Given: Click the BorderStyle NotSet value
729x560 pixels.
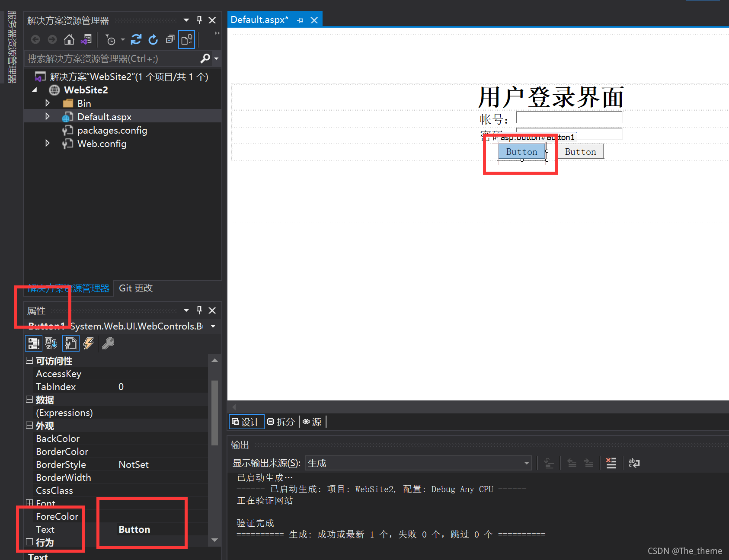Looking at the screenshot, I should [162, 464].
